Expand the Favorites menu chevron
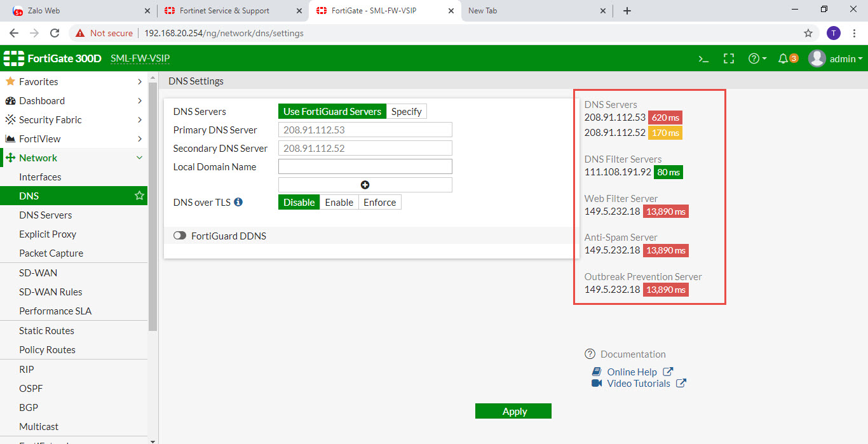 click(140, 81)
